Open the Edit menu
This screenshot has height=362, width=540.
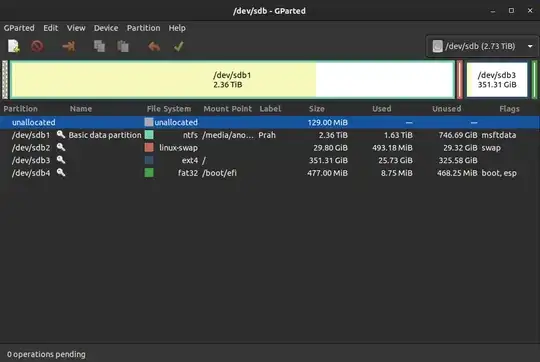pos(51,28)
